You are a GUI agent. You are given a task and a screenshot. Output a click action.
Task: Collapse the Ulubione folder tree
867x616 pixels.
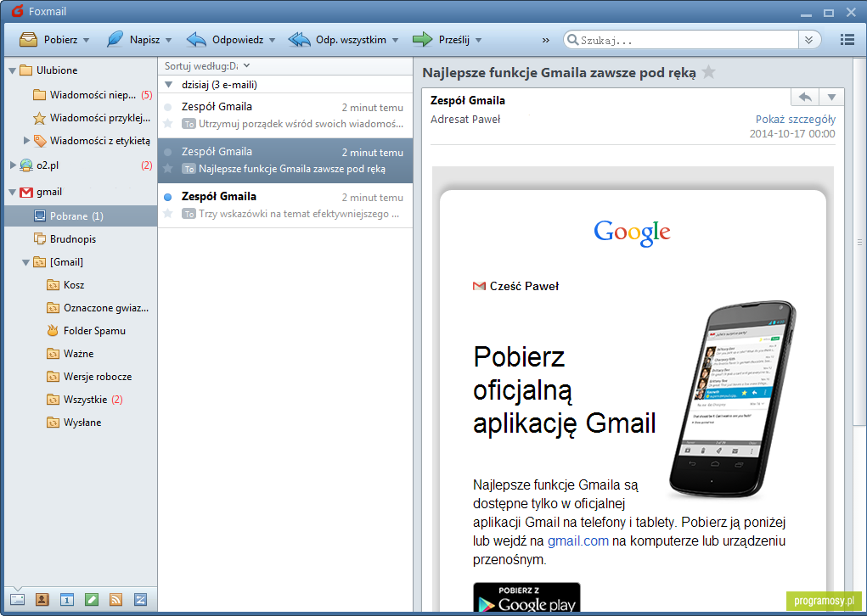(12, 70)
